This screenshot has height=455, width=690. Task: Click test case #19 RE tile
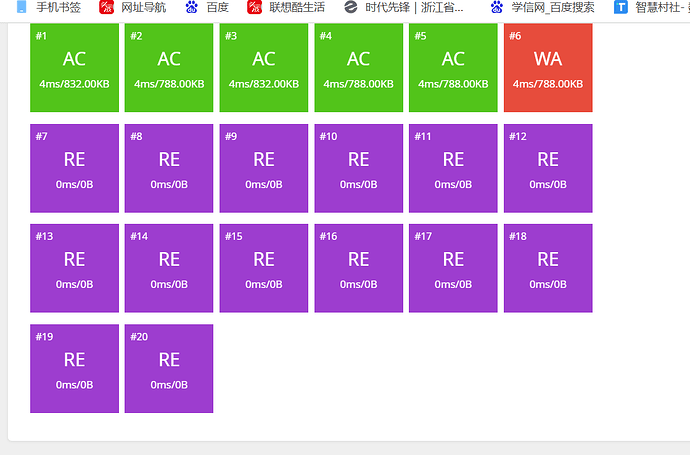coord(74,368)
